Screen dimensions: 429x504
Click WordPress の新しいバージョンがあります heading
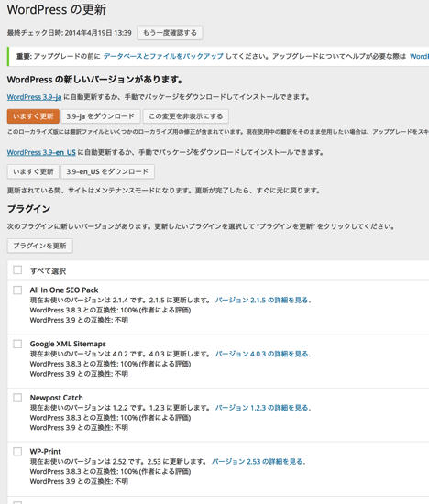coord(95,80)
